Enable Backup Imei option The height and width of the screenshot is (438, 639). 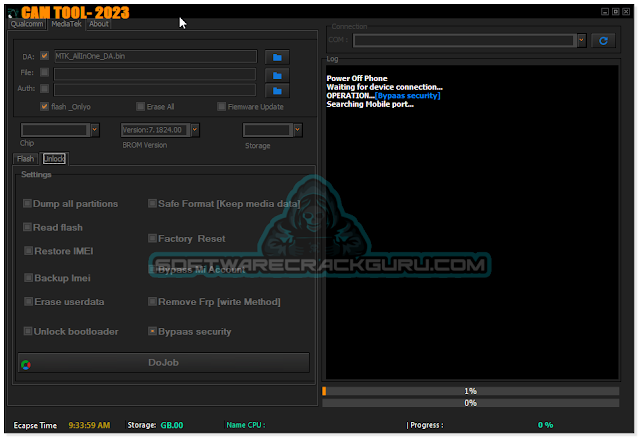click(x=28, y=278)
